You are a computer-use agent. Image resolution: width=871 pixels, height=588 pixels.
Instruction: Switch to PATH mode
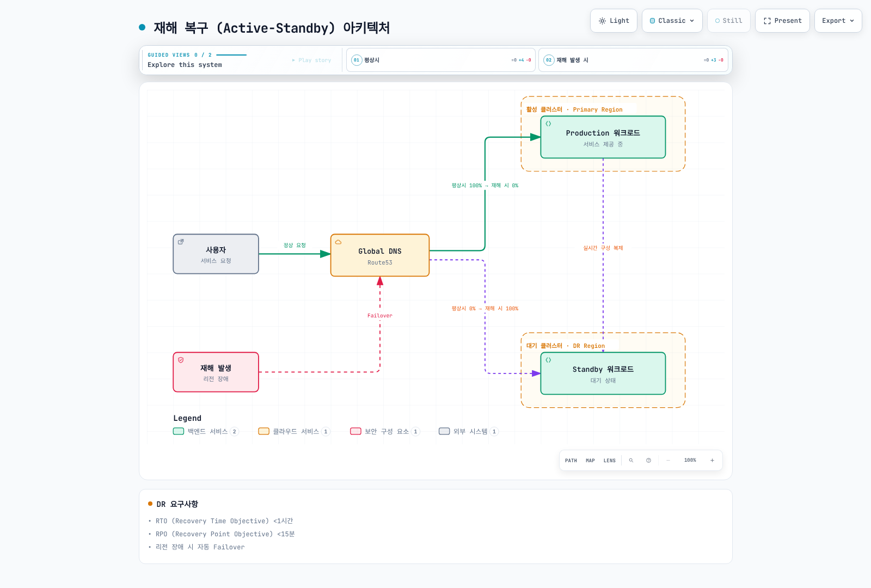pos(571,461)
